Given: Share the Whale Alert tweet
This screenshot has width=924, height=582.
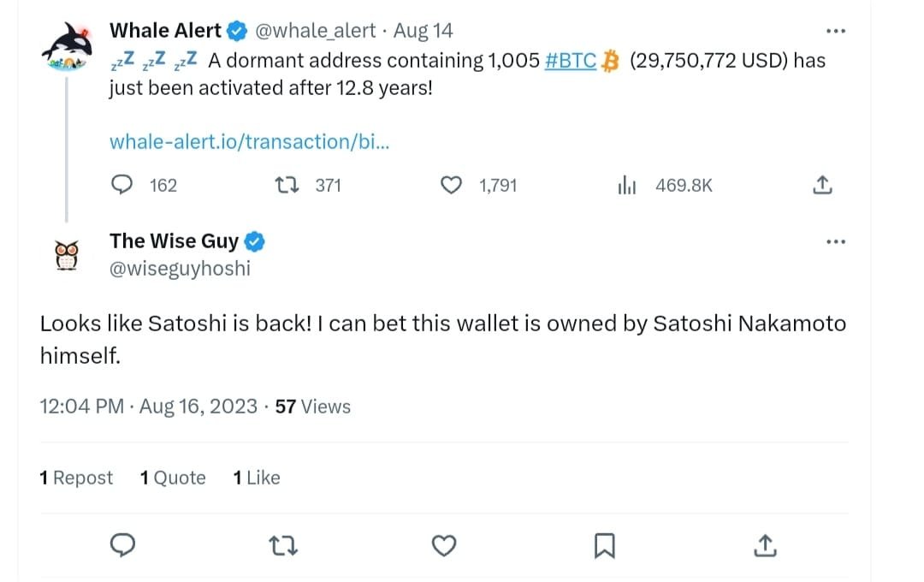Looking at the screenshot, I should [820, 185].
